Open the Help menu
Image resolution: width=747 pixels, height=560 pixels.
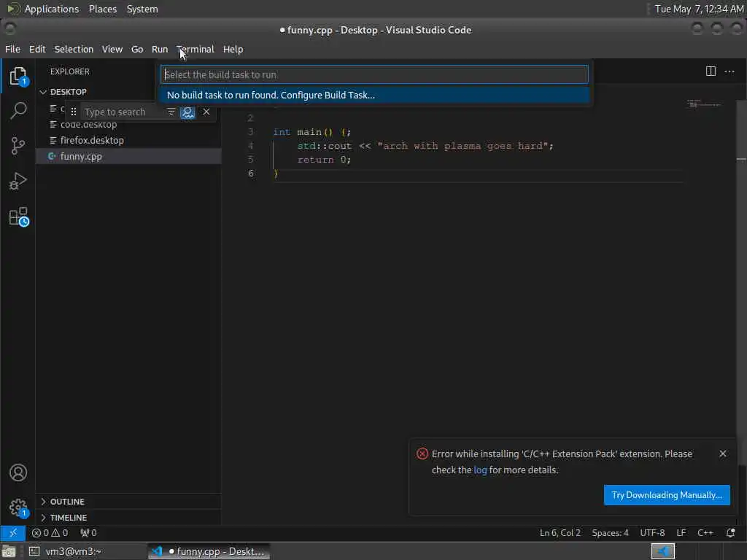click(x=233, y=49)
